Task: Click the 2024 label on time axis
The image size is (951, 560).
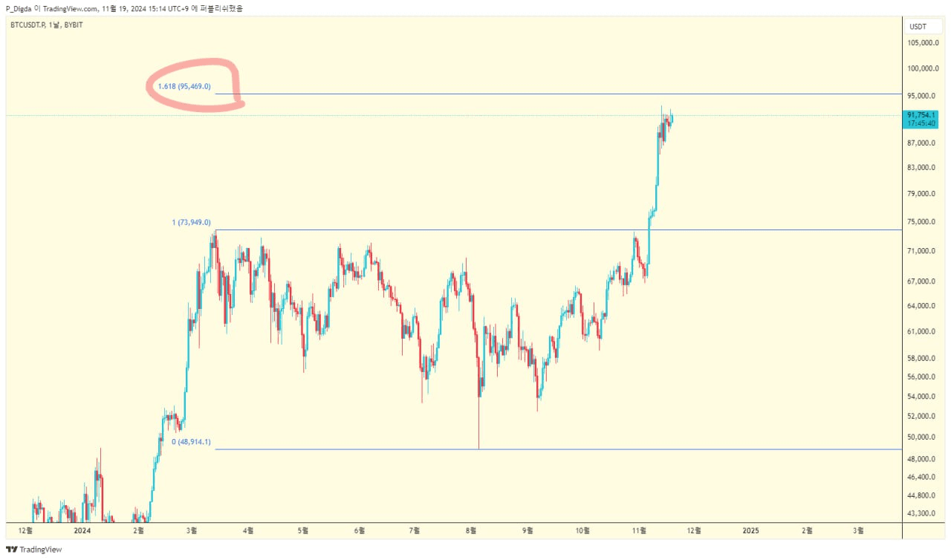Action: click(x=82, y=530)
